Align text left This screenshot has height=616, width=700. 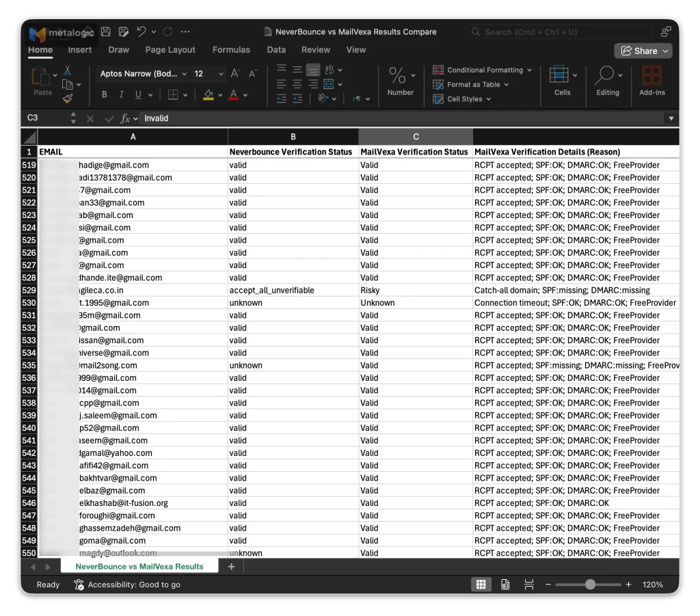281,84
